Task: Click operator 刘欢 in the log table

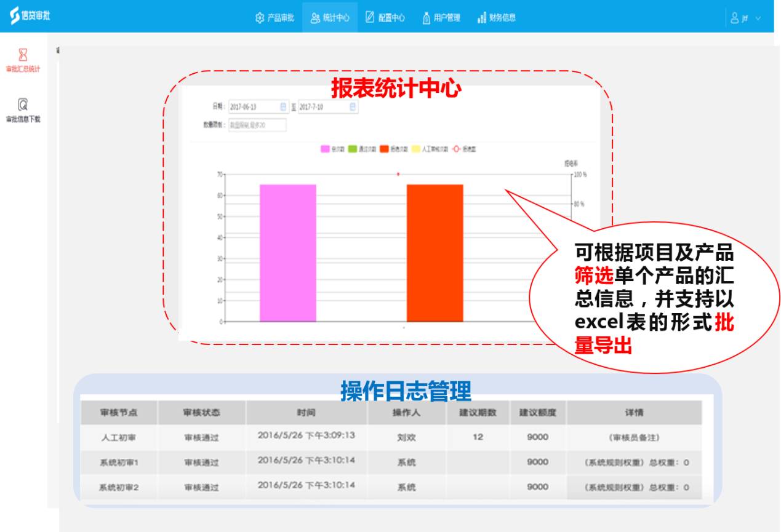Action: pos(407,439)
